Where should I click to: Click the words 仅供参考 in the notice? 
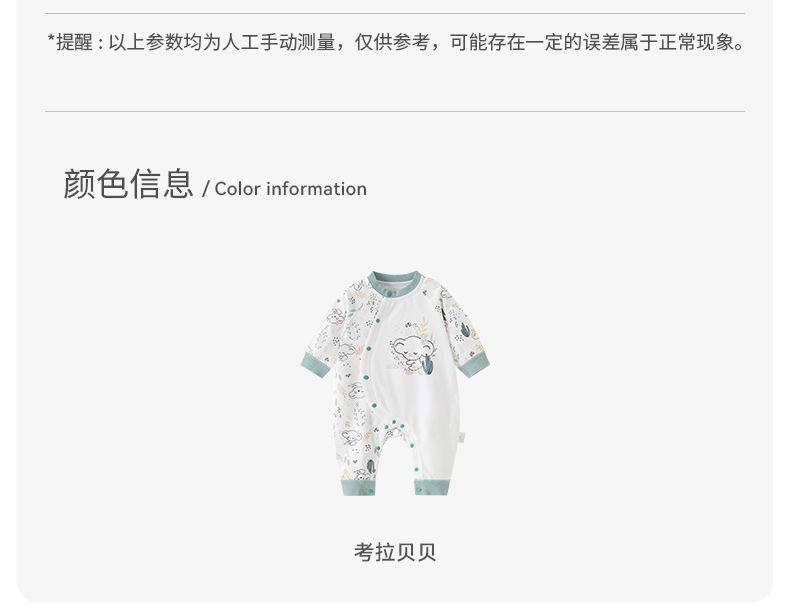point(392,42)
